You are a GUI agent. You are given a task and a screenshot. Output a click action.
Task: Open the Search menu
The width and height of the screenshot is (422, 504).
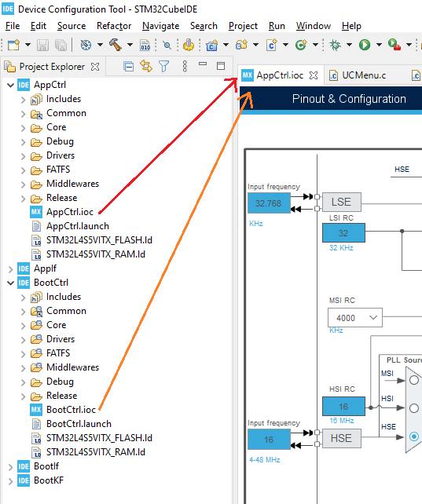[x=204, y=26]
